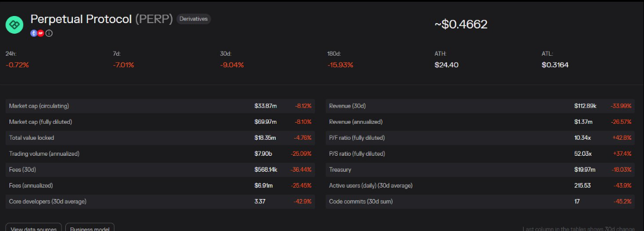Select the Total value locked row

[160, 138]
